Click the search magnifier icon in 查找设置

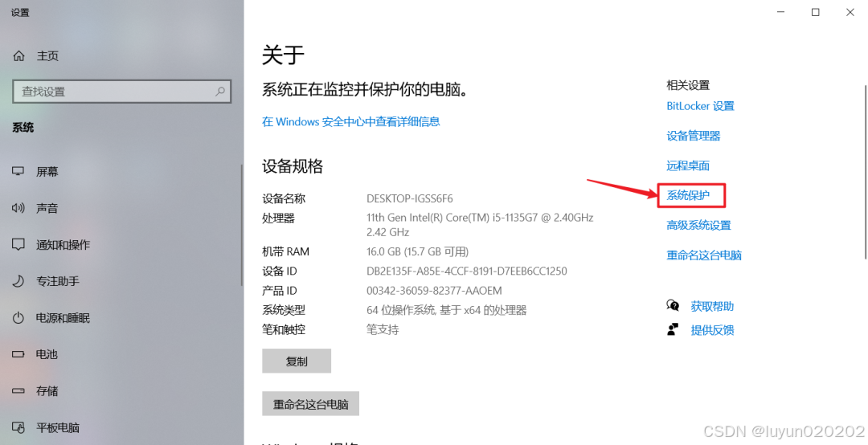219,92
